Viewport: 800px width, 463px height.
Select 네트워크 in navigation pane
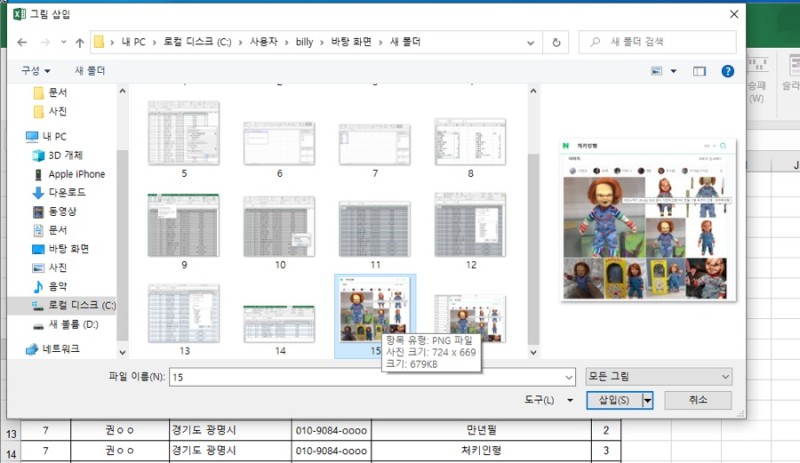point(53,349)
